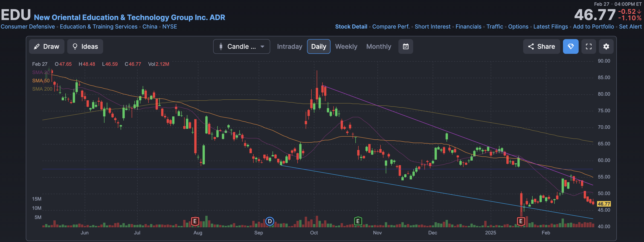Click the SMA 200 indicator label
The image size is (644, 242).
pyautogui.click(x=42, y=89)
